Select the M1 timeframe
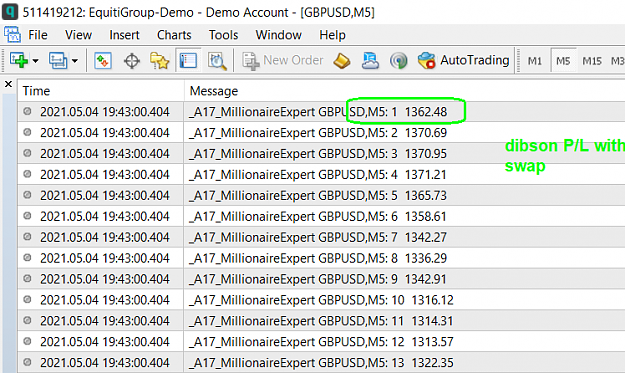Image resolution: width=625 pixels, height=373 pixels. click(535, 61)
